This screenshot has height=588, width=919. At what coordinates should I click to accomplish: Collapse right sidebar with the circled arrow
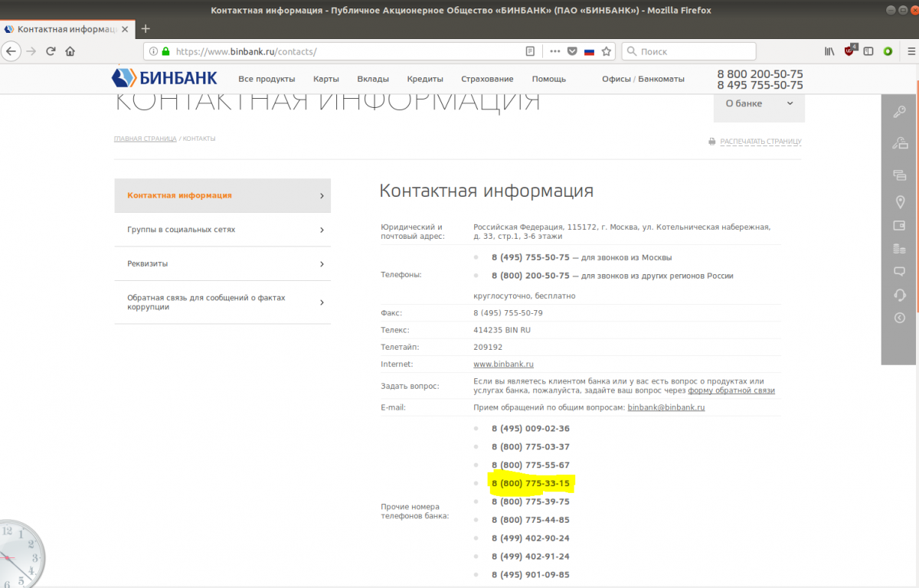click(x=900, y=318)
